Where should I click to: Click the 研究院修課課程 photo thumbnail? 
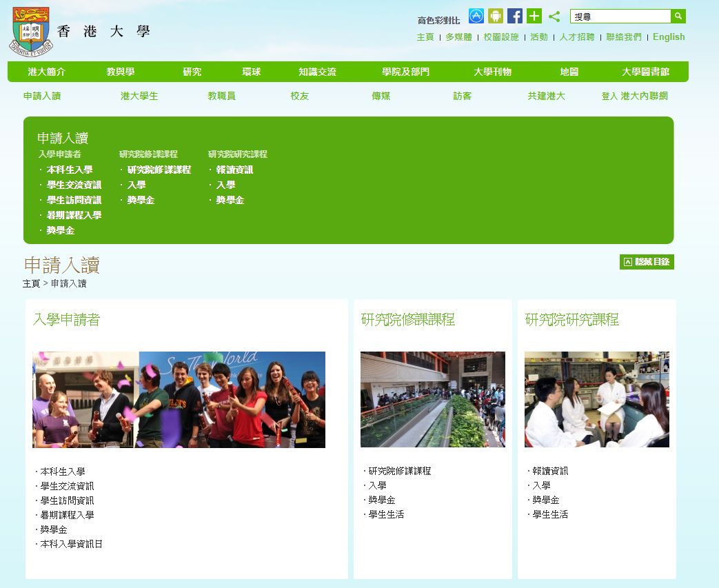[x=432, y=399]
